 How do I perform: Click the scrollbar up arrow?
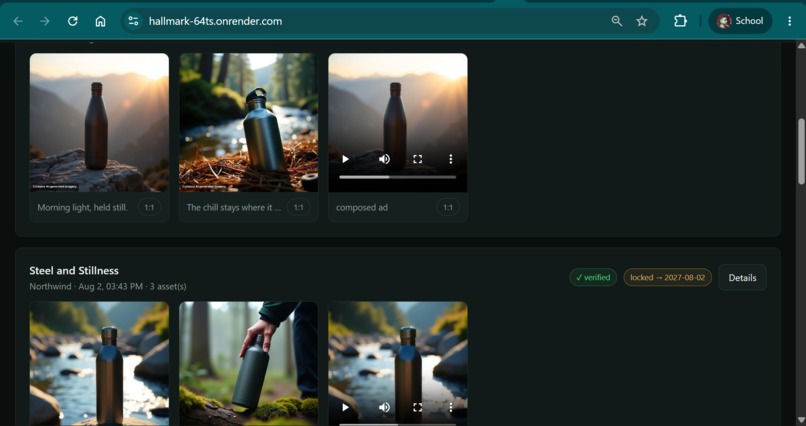point(801,46)
